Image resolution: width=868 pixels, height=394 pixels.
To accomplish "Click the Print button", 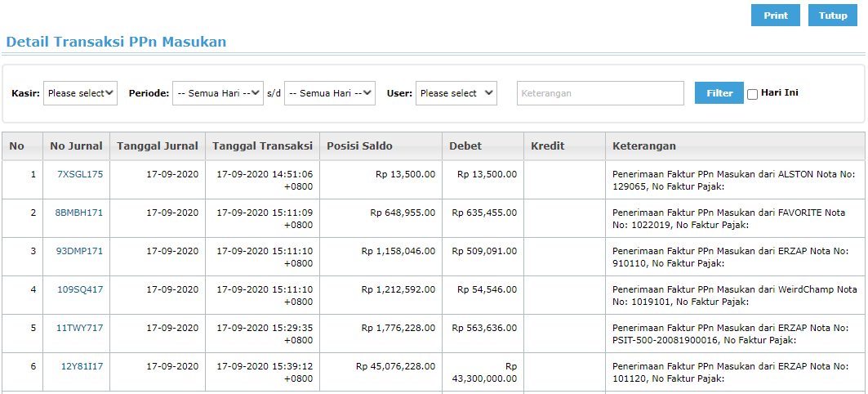I will tap(776, 16).
